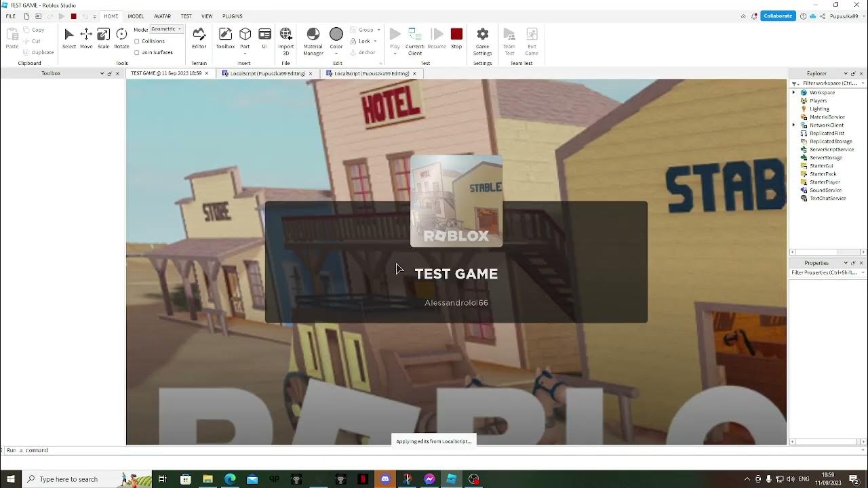The height and width of the screenshot is (488, 868).
Task: Insert a Part using the cube icon
Action: tap(245, 34)
